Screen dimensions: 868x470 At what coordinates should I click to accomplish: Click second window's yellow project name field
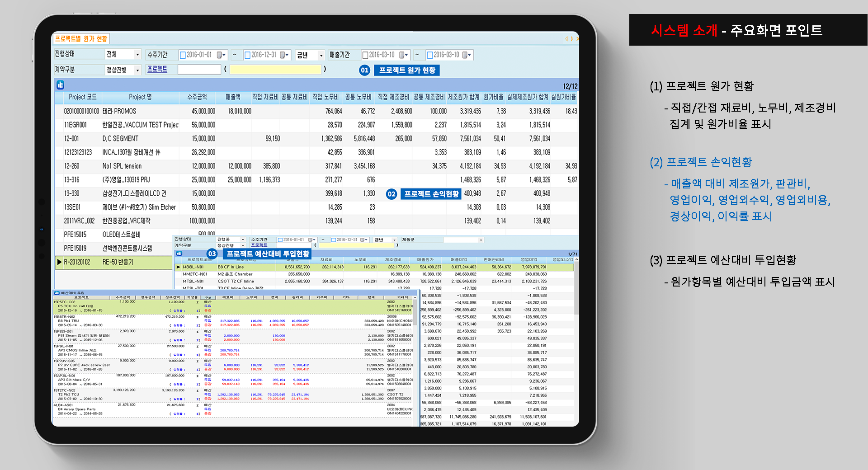pos(357,245)
